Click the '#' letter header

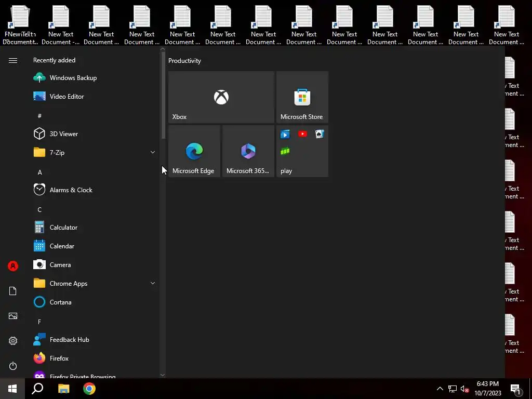coord(39,116)
